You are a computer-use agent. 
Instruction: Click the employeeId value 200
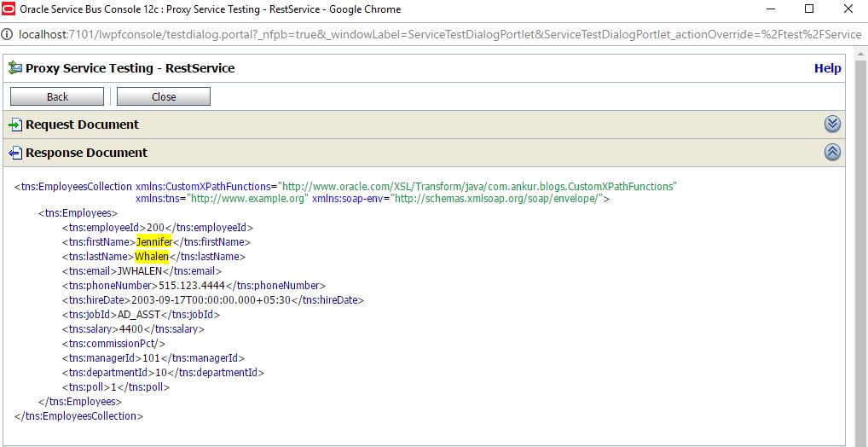tap(156, 228)
